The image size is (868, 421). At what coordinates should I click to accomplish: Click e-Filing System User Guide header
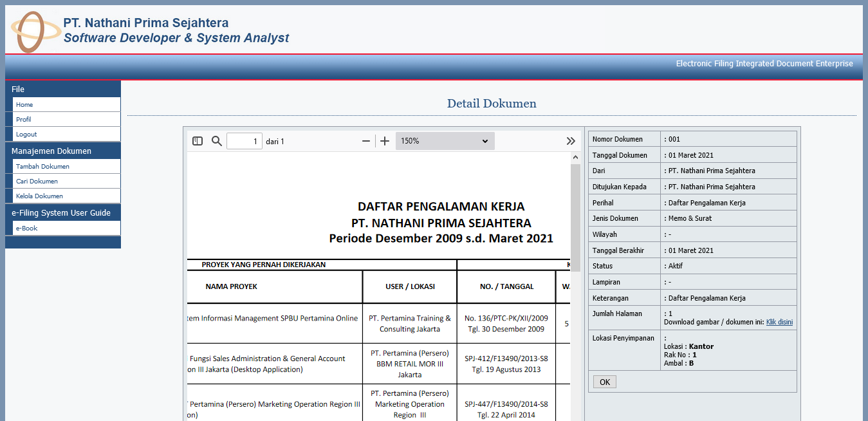pos(63,212)
